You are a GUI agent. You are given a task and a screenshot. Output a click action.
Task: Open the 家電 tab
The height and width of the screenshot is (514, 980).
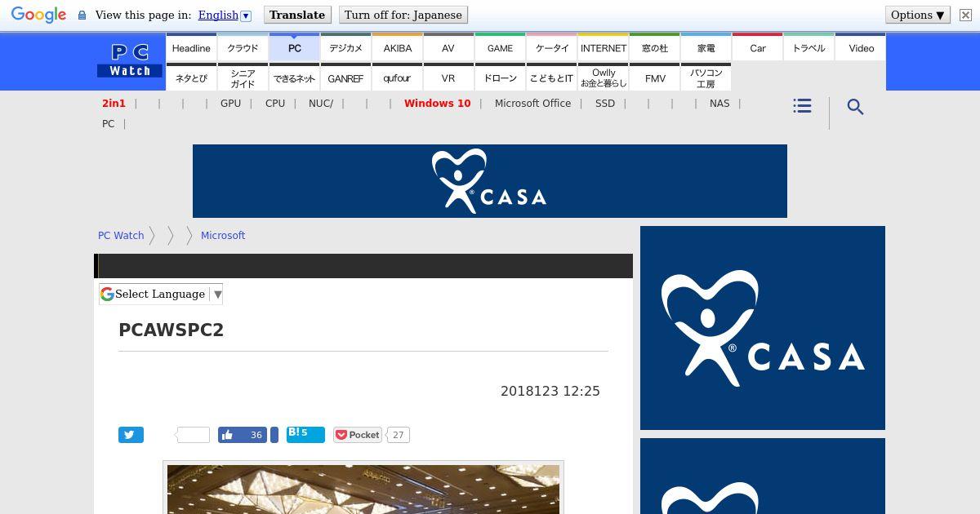(706, 48)
